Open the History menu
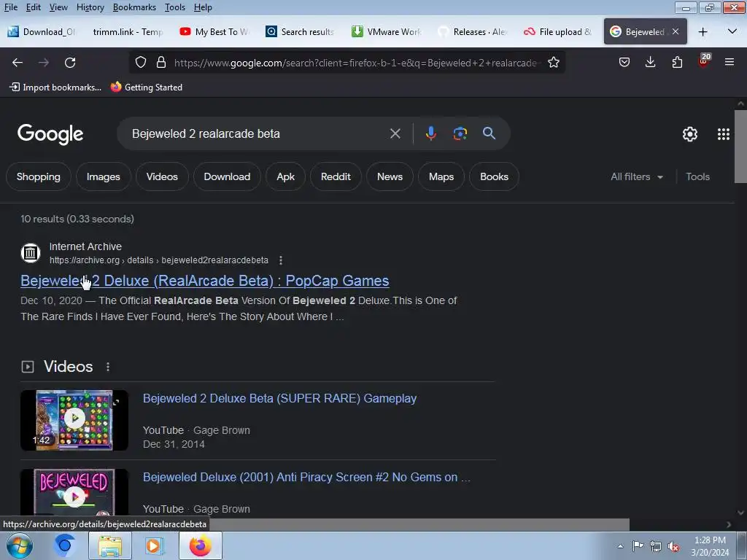Screen dimensions: 747x560 (x=90, y=7)
